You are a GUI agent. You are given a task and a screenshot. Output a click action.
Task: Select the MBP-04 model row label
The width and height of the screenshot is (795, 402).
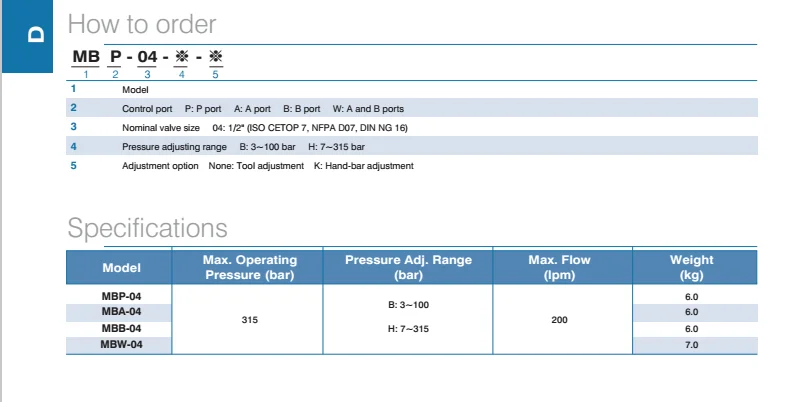(x=121, y=297)
